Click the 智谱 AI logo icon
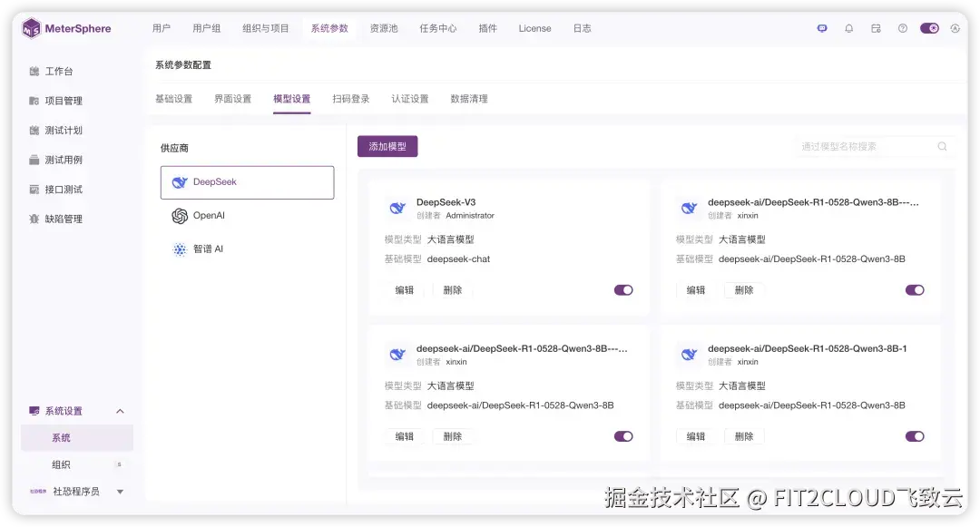Image resolution: width=980 pixels, height=527 pixels. tap(180, 249)
